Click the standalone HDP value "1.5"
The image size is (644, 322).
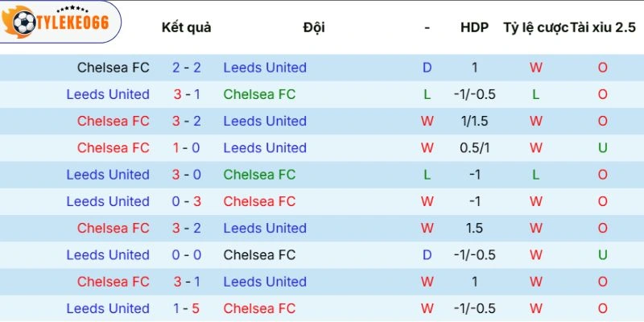click(x=474, y=228)
